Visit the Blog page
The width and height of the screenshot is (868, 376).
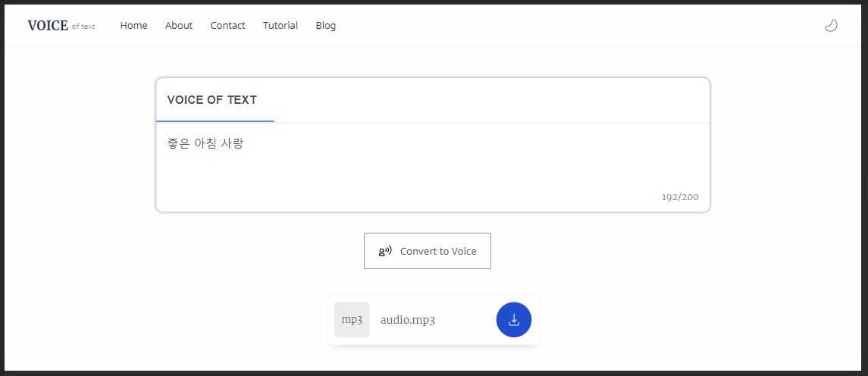point(326,25)
